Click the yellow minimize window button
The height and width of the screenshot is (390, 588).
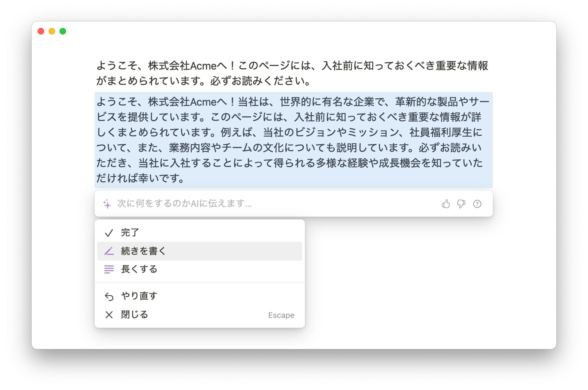pos(52,31)
